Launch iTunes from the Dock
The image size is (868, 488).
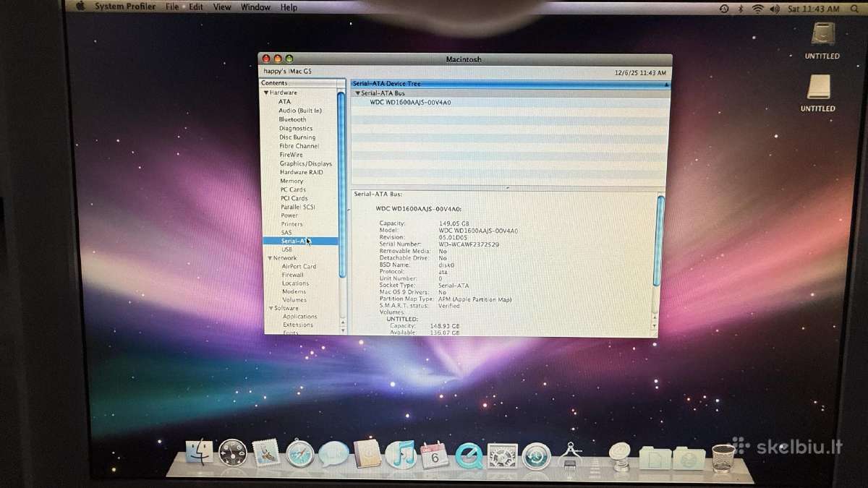click(400, 455)
